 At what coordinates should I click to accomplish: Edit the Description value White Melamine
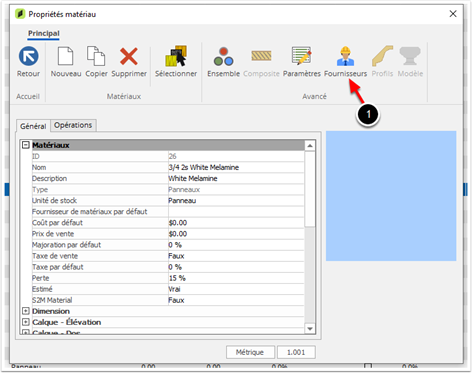pos(236,178)
